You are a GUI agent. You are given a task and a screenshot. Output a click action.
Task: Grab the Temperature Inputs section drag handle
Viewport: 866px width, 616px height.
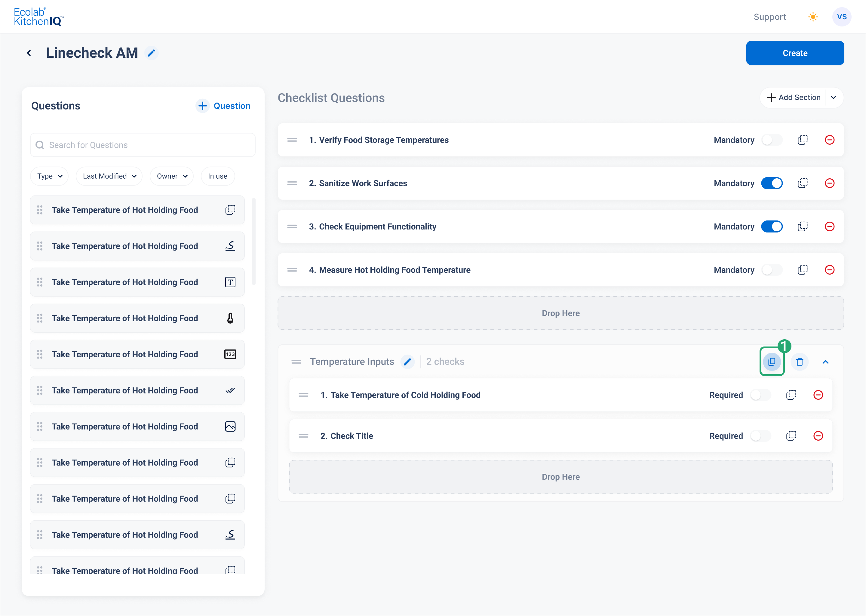[x=296, y=362]
